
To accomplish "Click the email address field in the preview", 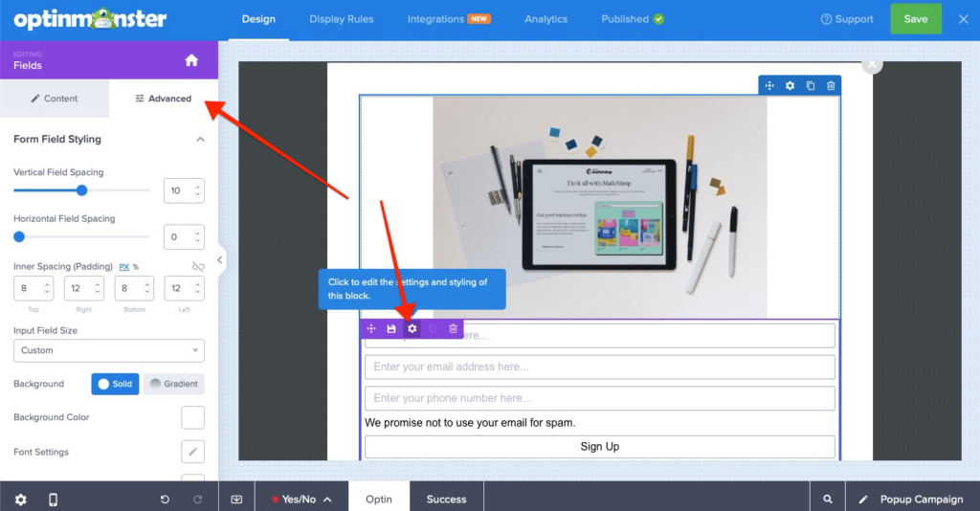I will click(x=599, y=367).
